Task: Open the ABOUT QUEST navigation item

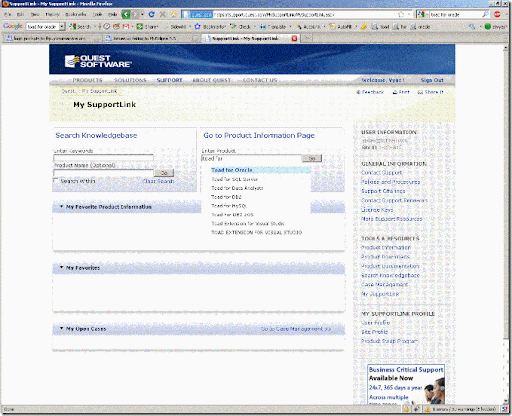Action: tap(211, 80)
